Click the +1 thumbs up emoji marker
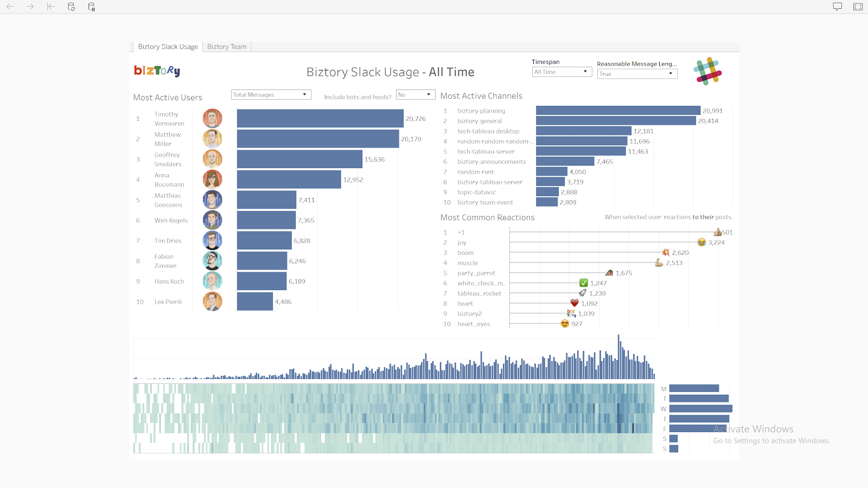 pyautogui.click(x=718, y=232)
